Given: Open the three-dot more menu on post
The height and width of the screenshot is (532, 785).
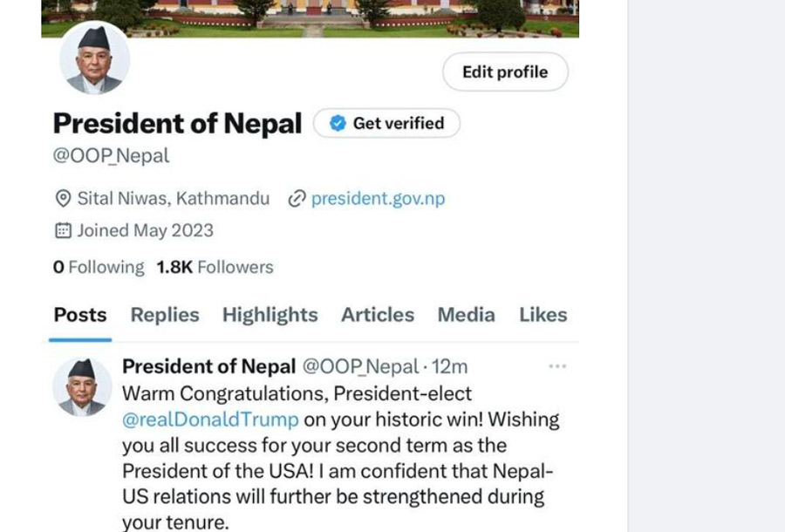Looking at the screenshot, I should tap(557, 366).
